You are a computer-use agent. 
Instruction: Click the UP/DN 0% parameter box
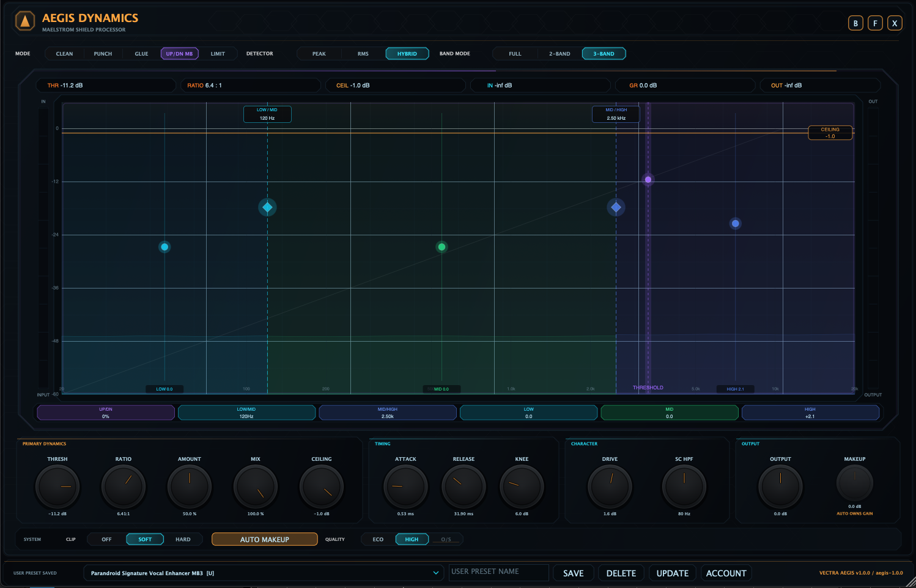coord(106,413)
